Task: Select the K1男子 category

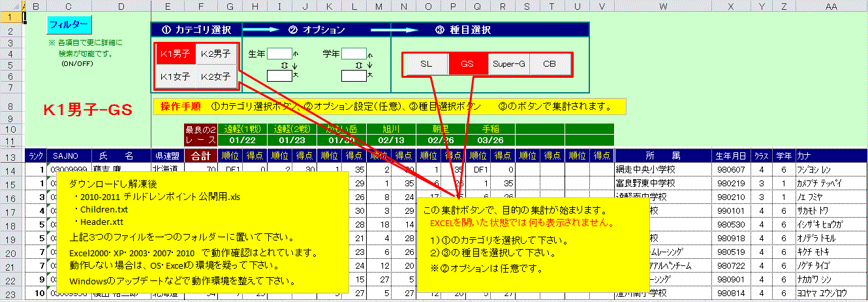Action: click(175, 54)
